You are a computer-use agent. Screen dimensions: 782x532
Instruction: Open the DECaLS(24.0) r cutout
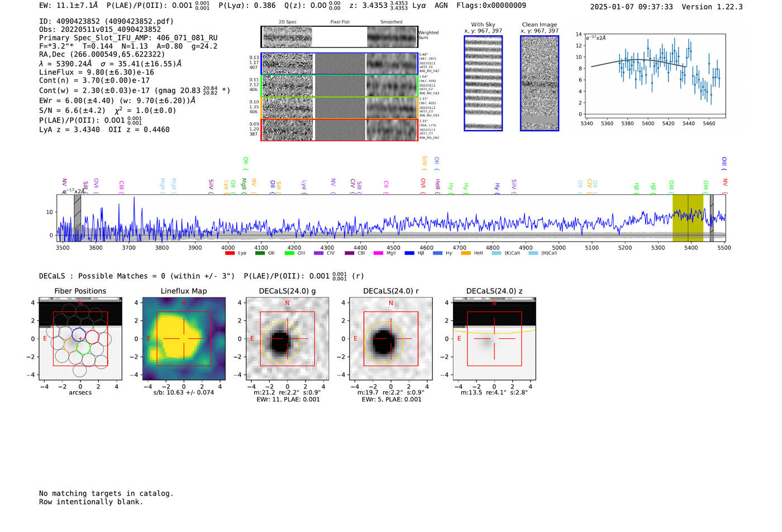(390, 339)
